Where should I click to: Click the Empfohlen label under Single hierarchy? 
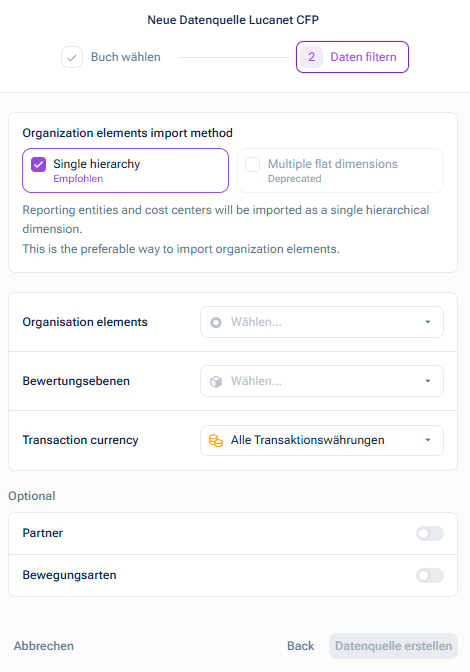(78, 179)
